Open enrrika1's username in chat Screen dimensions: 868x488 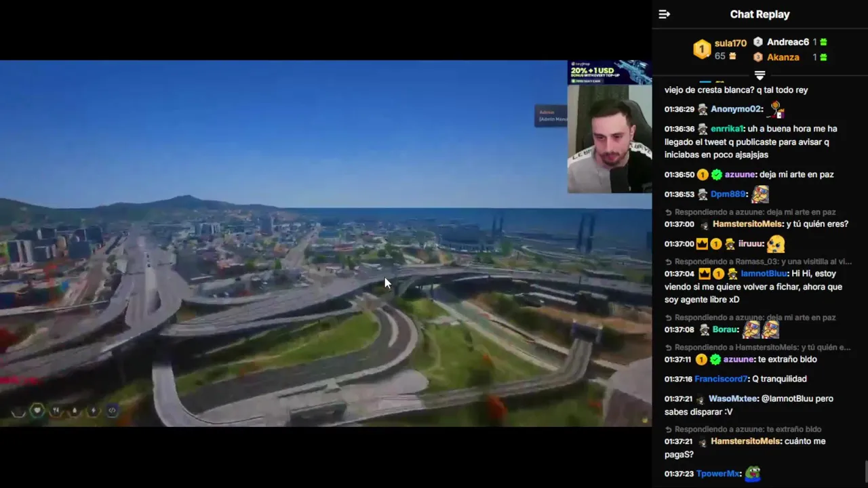[728, 129]
